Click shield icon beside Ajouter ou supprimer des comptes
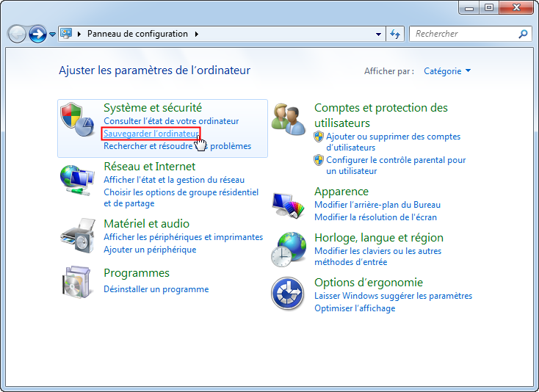The image size is (539, 392). pos(319,137)
